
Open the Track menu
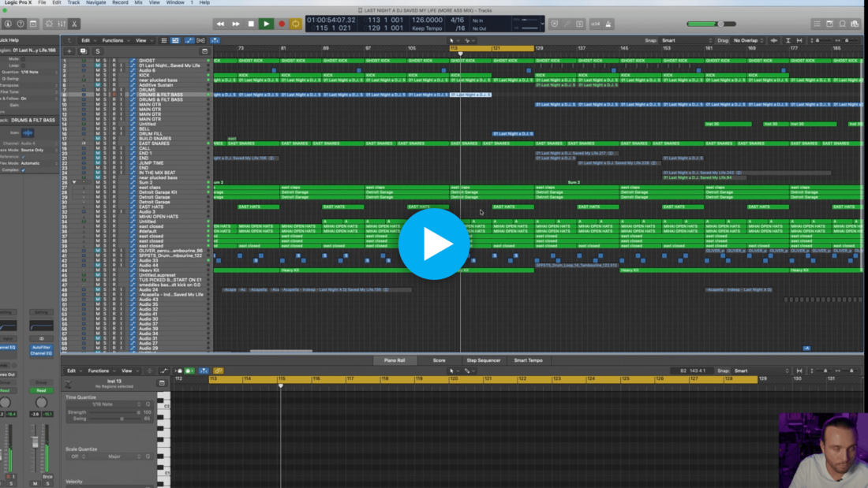73,3
